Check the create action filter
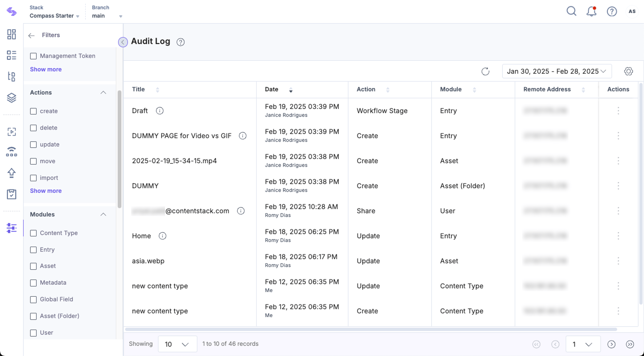The width and height of the screenshot is (644, 356). click(33, 111)
